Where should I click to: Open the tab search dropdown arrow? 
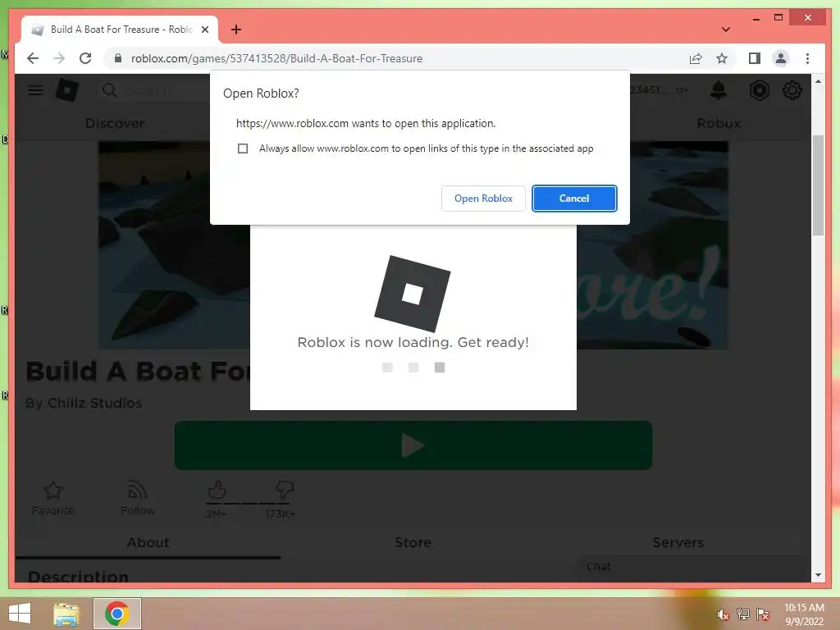tap(725, 30)
